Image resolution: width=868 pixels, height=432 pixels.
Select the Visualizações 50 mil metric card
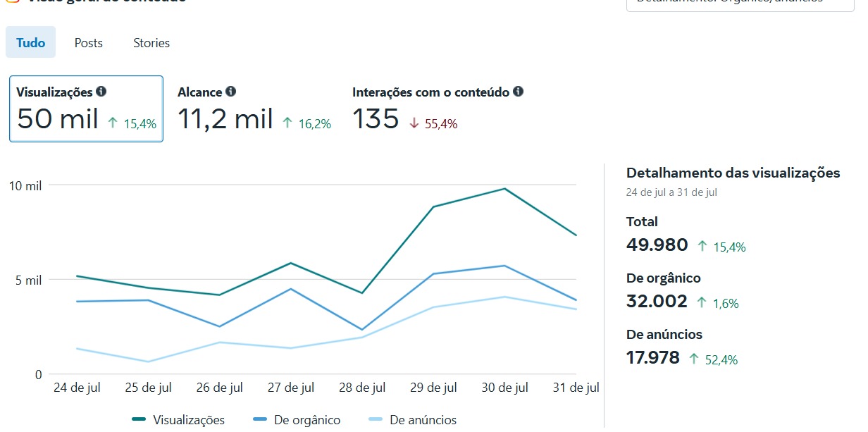86,109
